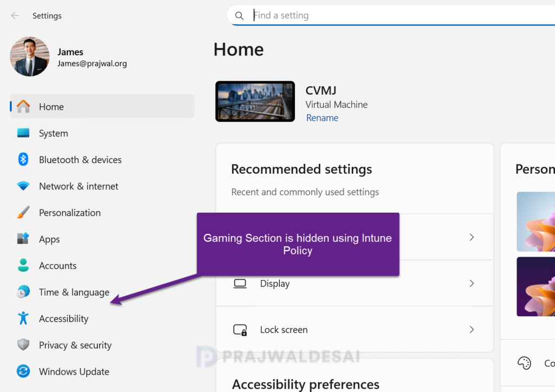Click the Bluetooth icon in sidebar

click(x=23, y=159)
